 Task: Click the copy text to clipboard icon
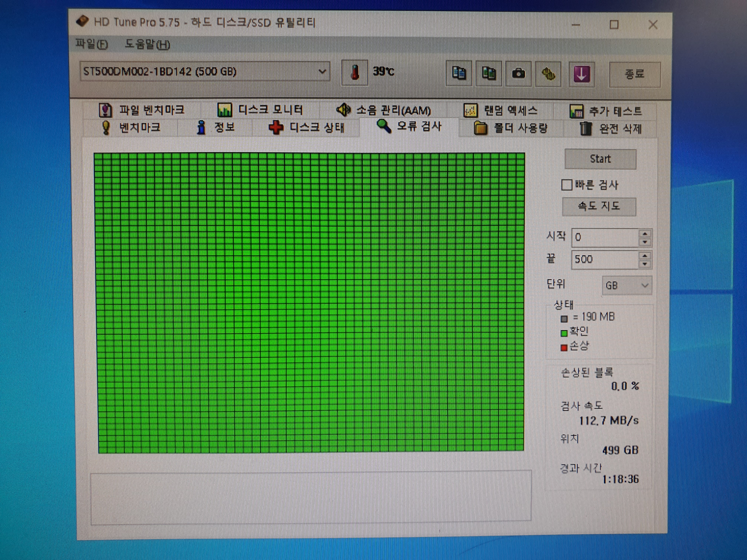[459, 73]
